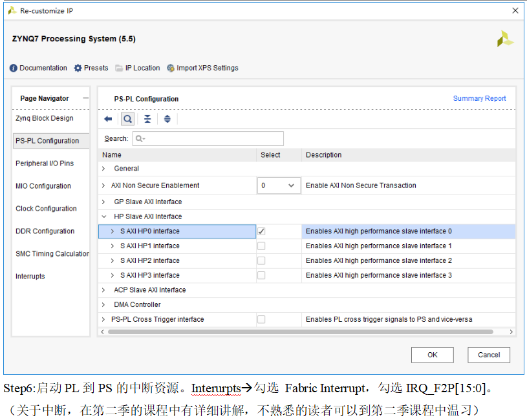Open AXI Non Secure Enablement value dropdown
This screenshot has width=527, height=420.
[x=279, y=185]
